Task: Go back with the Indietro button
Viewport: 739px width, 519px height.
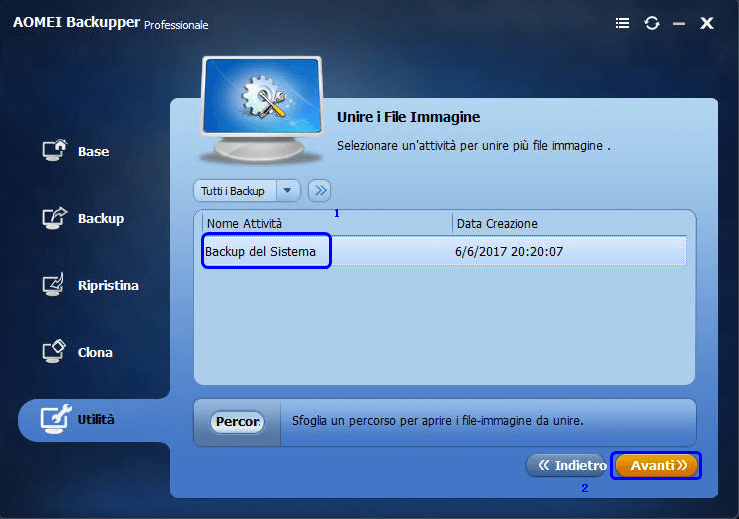Action: pyautogui.click(x=567, y=465)
